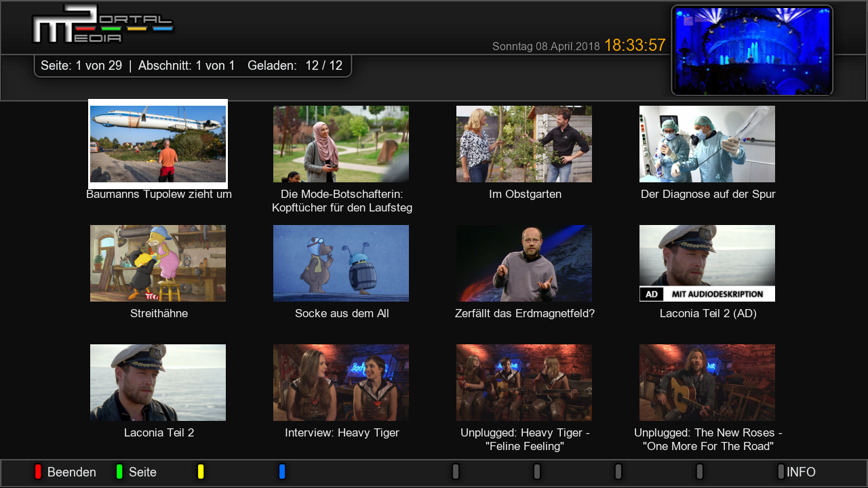Viewport: 868px width, 488px height.
Task: Open Unplugged: The New Roses thumbnail
Action: click(707, 382)
